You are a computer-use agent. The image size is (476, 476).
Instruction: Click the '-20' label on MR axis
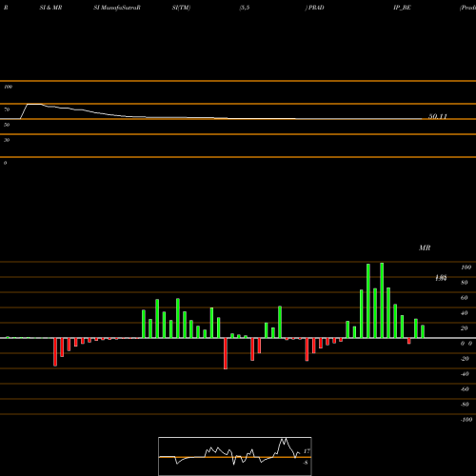465,359
